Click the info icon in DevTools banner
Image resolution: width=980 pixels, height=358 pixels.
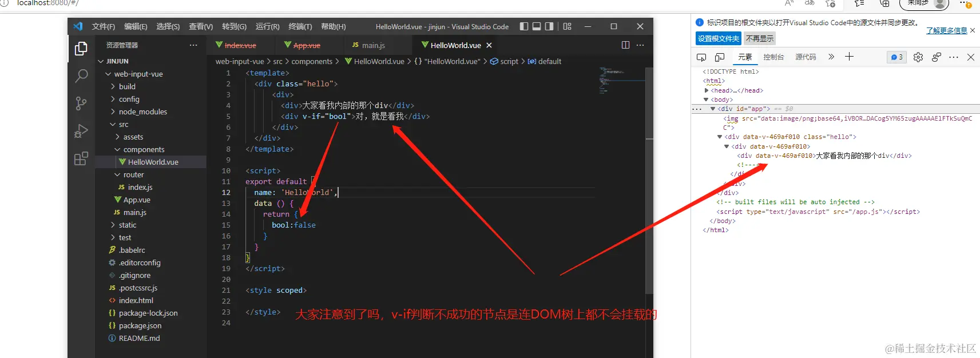699,22
